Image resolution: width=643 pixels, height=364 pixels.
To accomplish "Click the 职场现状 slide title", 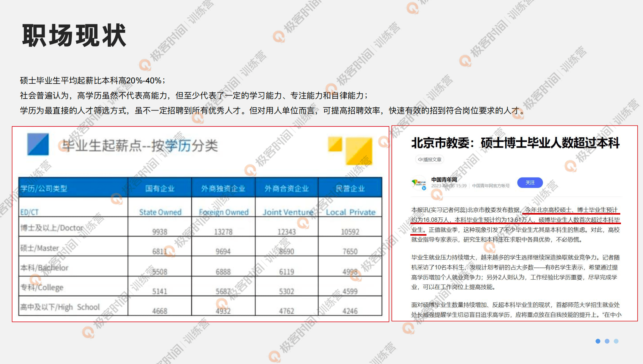I will (x=74, y=35).
